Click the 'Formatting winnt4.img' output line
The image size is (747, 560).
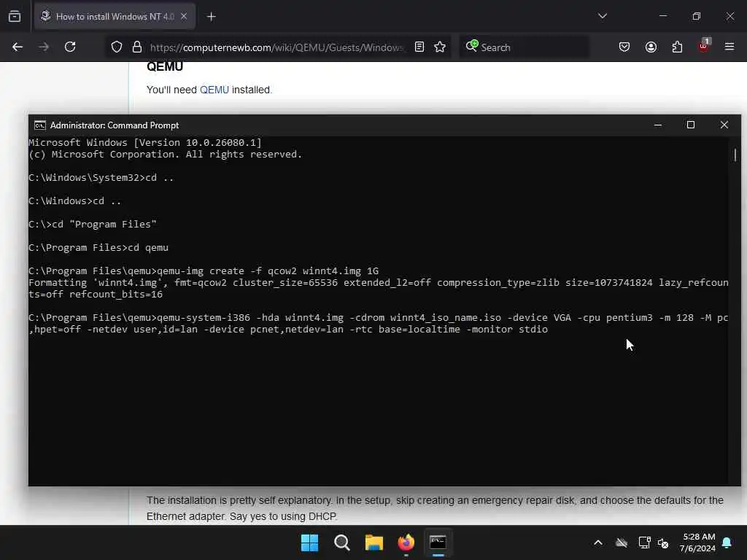[x=379, y=288]
